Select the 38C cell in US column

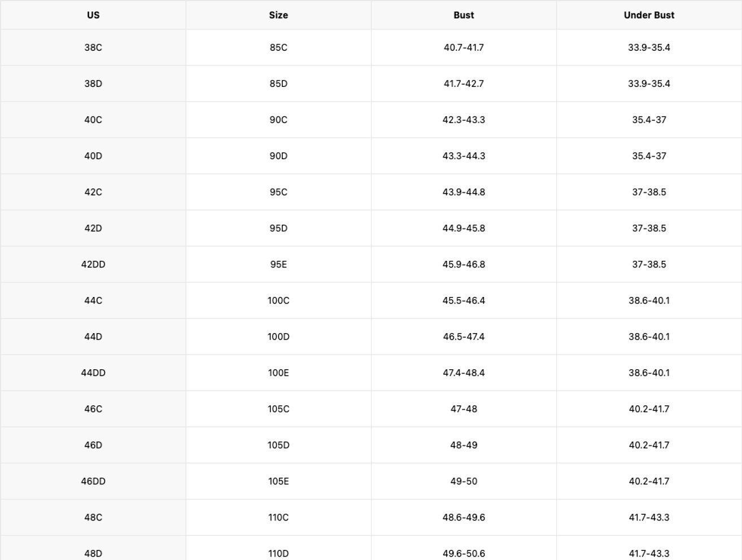tap(93, 47)
